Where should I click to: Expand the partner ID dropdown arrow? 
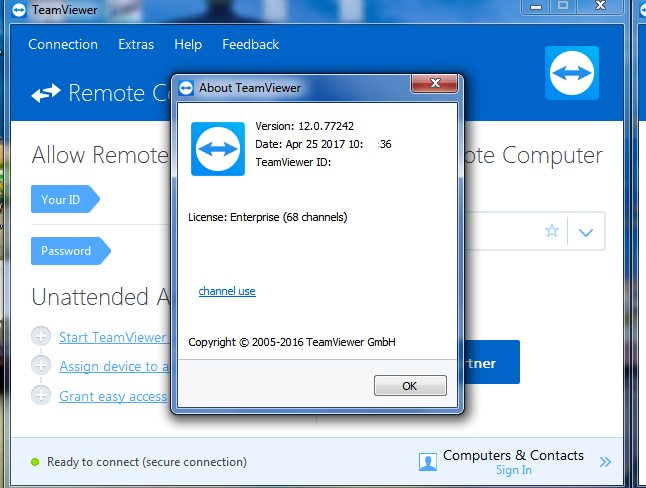pyautogui.click(x=585, y=232)
